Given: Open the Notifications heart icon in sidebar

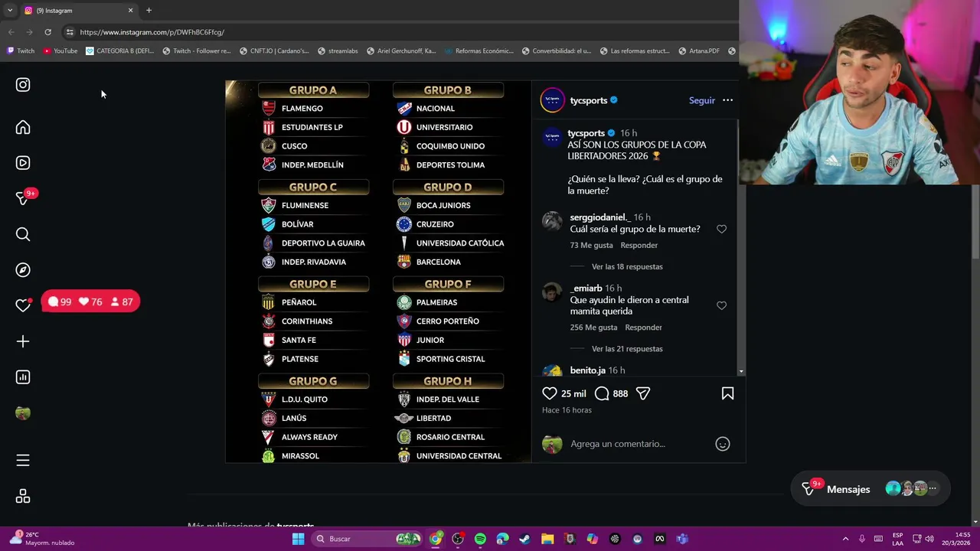Looking at the screenshot, I should (23, 305).
